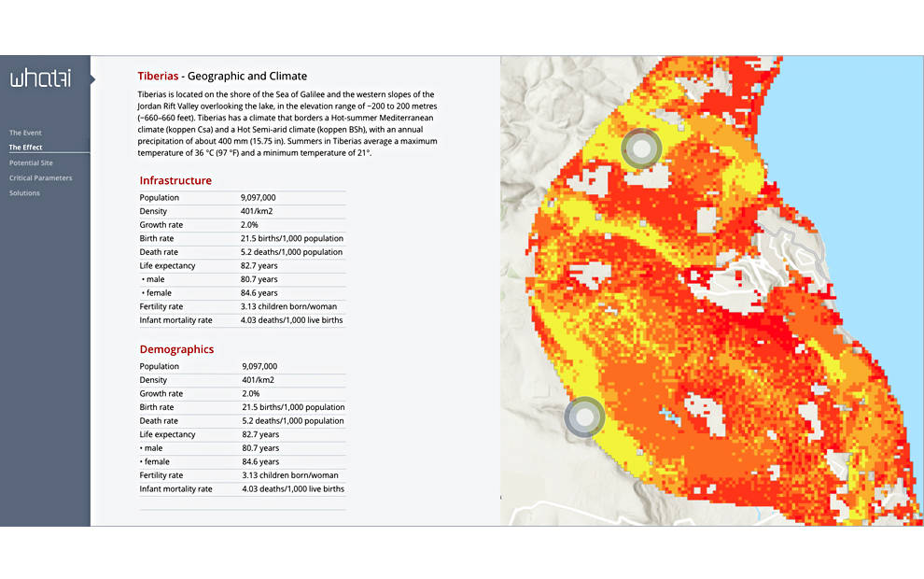Viewport: 924px width, 579px height.
Task: Navigate to Solutions
Action: [24, 193]
